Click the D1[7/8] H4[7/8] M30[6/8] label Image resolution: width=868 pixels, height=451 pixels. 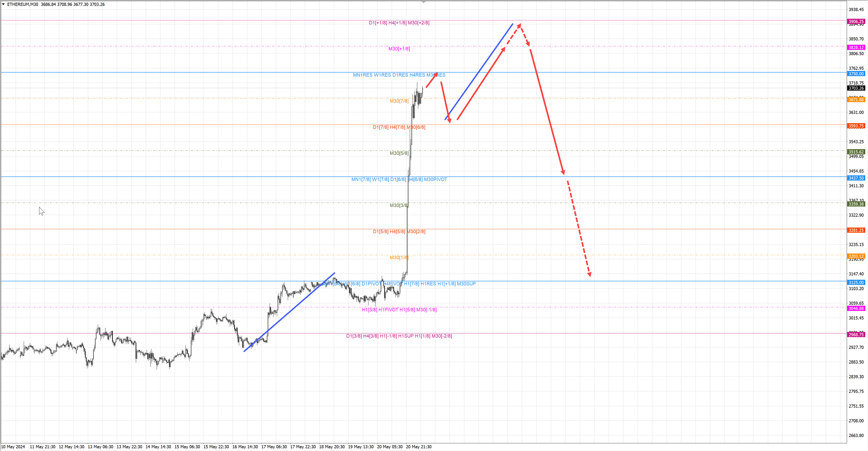pos(399,127)
